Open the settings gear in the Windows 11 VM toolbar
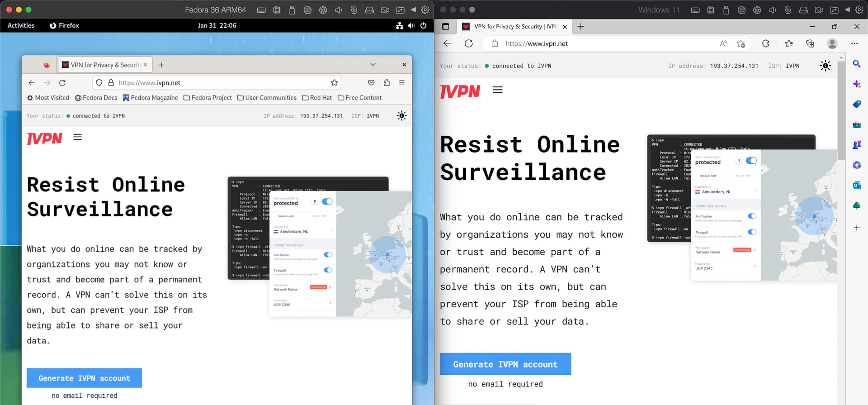868x405 pixels. pyautogui.click(x=859, y=10)
